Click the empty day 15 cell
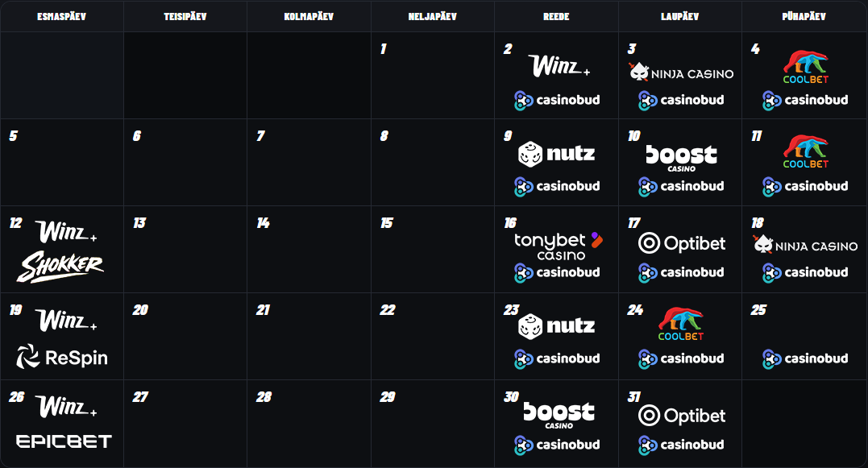This screenshot has height=468, width=868. pyautogui.click(x=432, y=250)
